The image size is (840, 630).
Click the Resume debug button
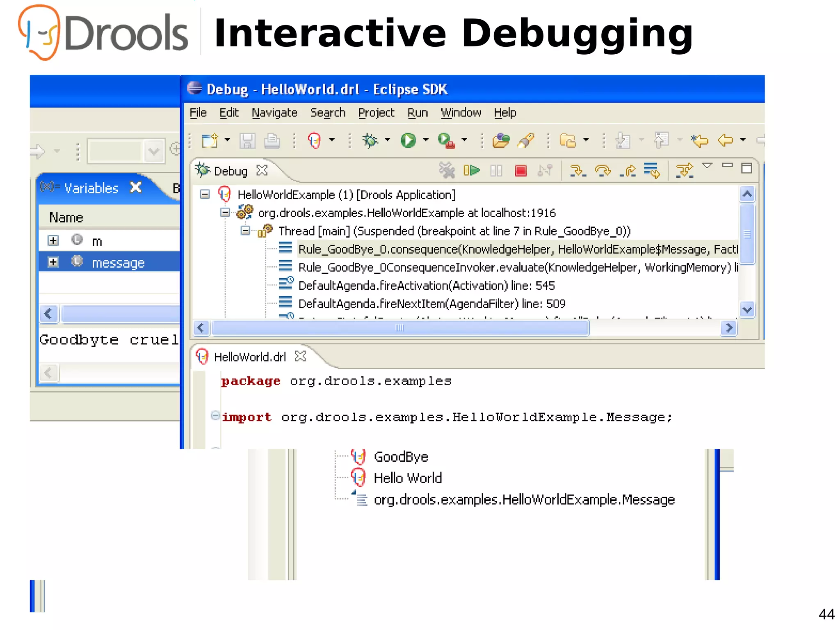pyautogui.click(x=471, y=170)
